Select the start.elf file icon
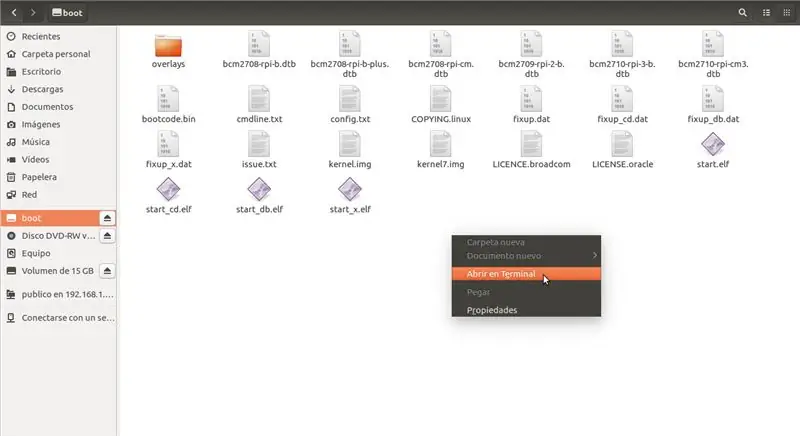 713,144
